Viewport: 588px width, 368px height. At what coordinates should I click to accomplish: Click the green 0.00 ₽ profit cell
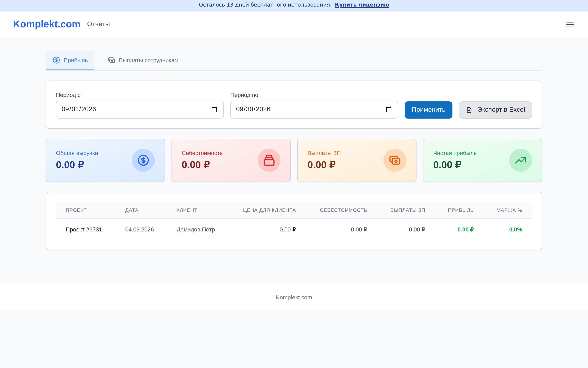pos(465,230)
